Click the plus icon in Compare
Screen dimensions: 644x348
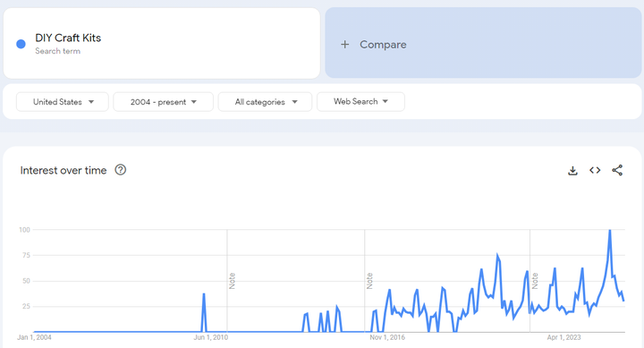click(x=345, y=45)
